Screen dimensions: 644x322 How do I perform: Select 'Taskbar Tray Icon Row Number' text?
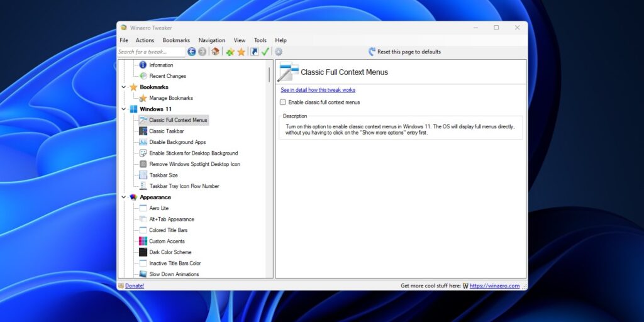(184, 186)
